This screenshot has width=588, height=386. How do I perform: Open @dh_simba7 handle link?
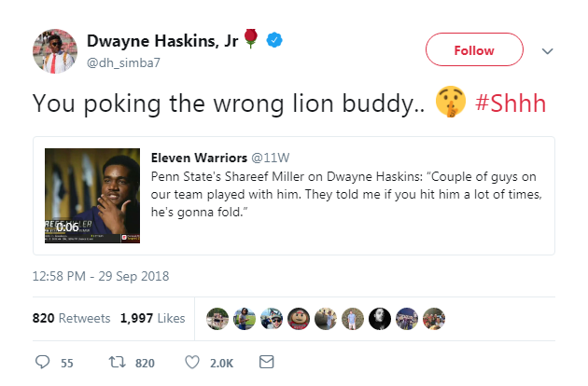click(123, 62)
